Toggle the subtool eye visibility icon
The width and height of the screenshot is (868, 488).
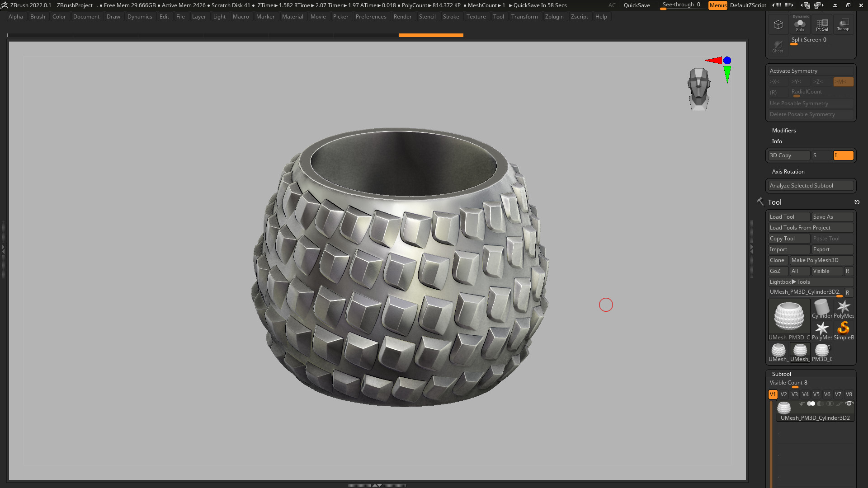pyautogui.click(x=849, y=404)
